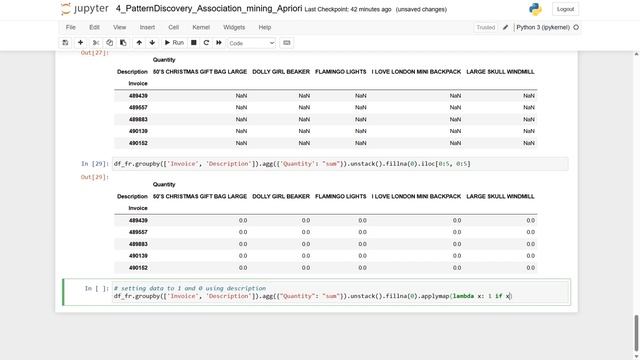The image size is (640, 360).
Task: Click the Jupyter logo
Action: (85, 9)
